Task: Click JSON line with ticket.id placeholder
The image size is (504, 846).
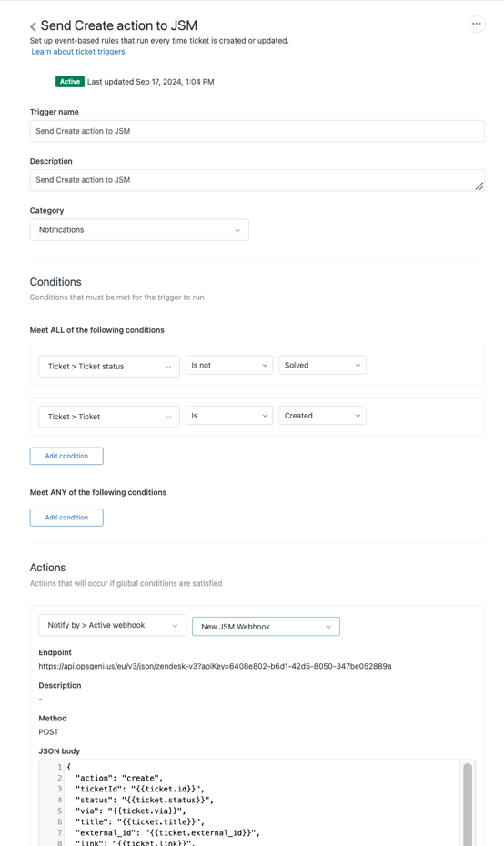Action: tap(140, 789)
